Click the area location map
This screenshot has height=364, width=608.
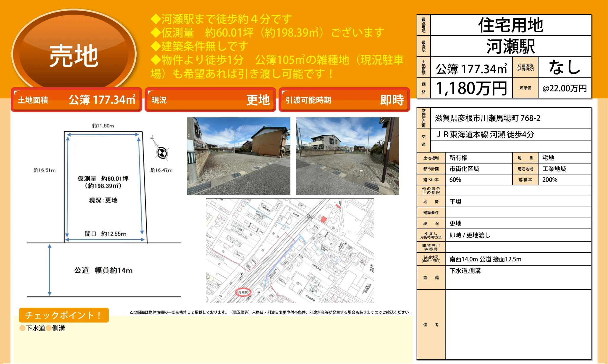point(290,251)
